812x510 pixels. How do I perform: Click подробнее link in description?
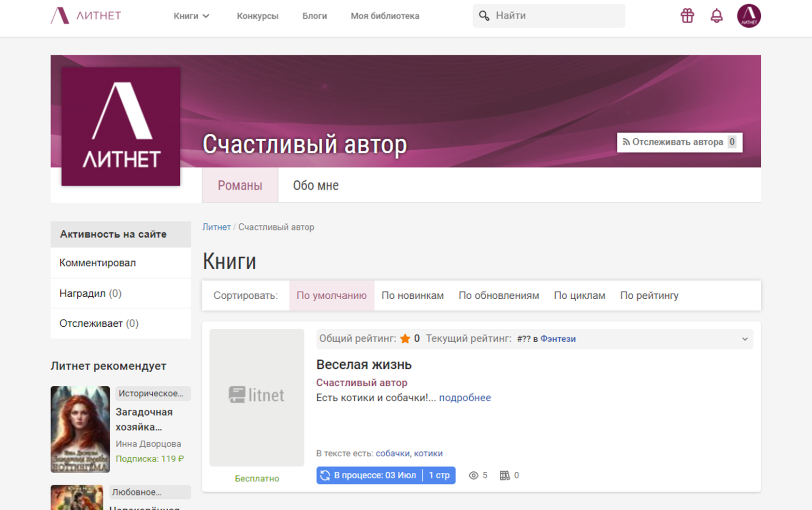click(x=465, y=397)
